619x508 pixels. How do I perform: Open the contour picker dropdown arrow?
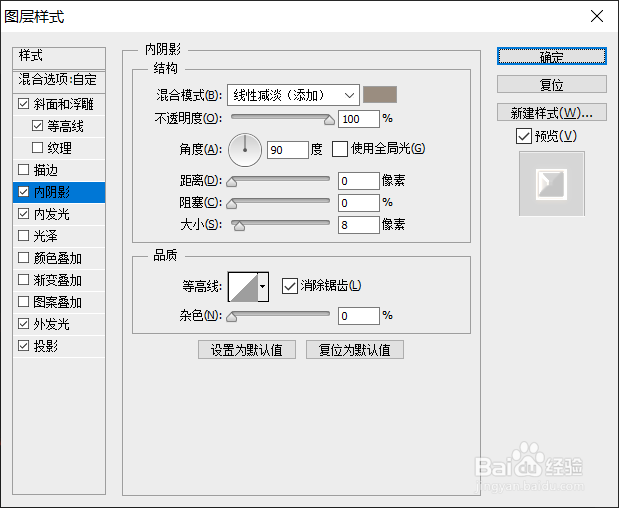(263, 287)
